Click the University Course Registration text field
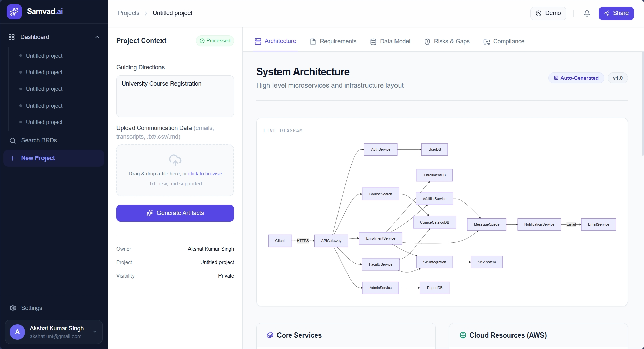644x349 pixels. tap(175, 96)
